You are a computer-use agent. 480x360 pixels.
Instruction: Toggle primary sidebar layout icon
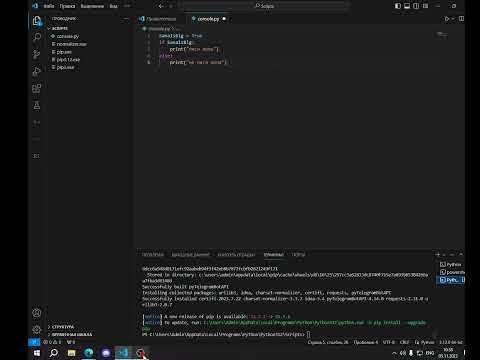tap(398, 6)
